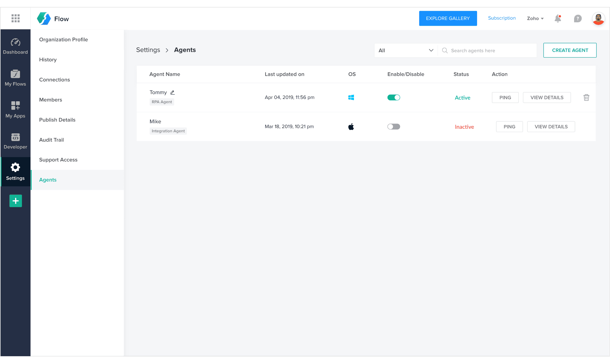The width and height of the screenshot is (610, 364).
Task: Enable the Mike agent toggle
Action: point(394,127)
